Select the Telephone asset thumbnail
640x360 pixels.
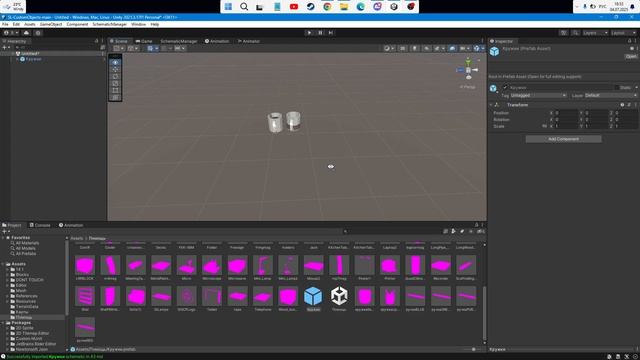(262, 296)
